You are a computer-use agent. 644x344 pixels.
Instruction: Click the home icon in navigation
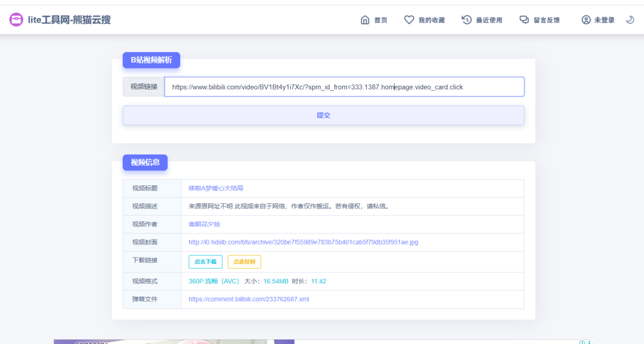[365, 20]
